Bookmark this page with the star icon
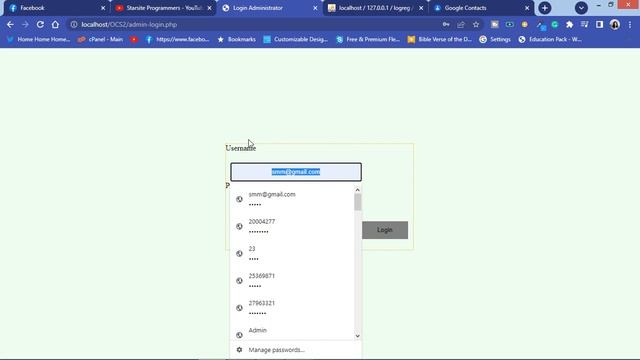The image size is (640, 360). 476,24
